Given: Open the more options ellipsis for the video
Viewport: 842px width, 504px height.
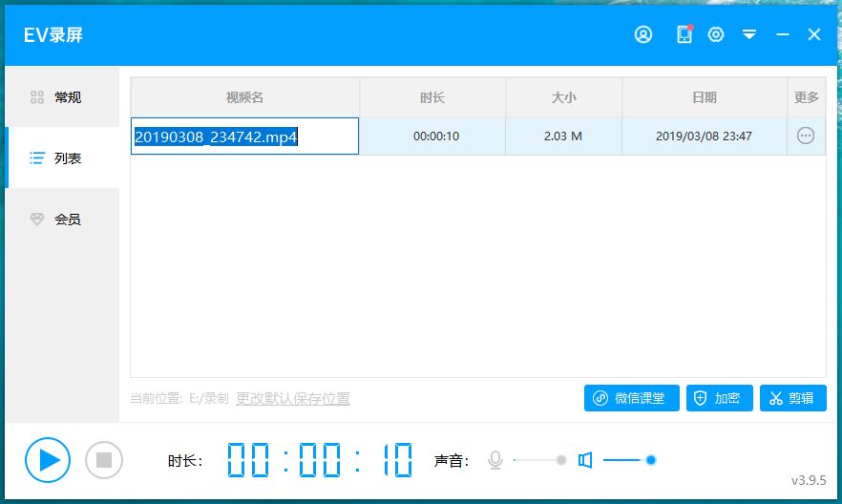Looking at the screenshot, I should click(x=806, y=136).
